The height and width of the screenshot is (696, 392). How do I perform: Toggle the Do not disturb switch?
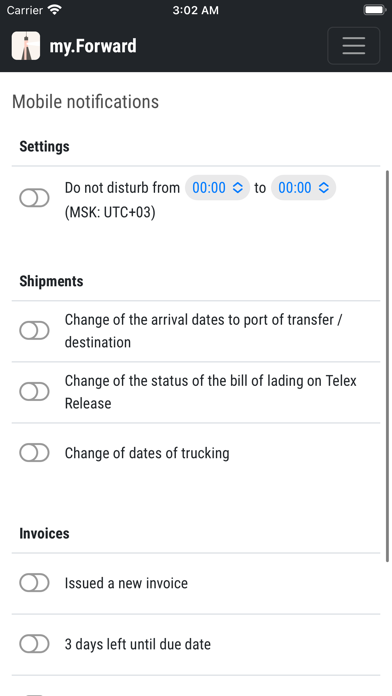[x=34, y=198]
